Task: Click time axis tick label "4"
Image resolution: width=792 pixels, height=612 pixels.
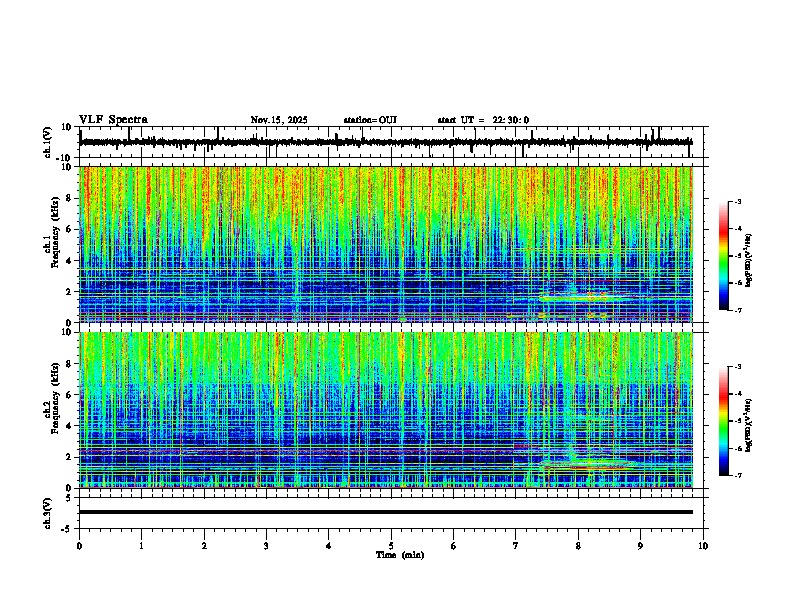Action: coord(329,546)
